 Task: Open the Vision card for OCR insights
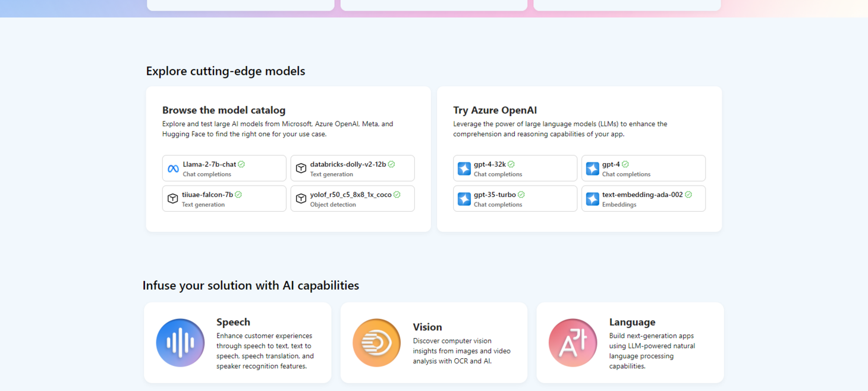coord(433,342)
